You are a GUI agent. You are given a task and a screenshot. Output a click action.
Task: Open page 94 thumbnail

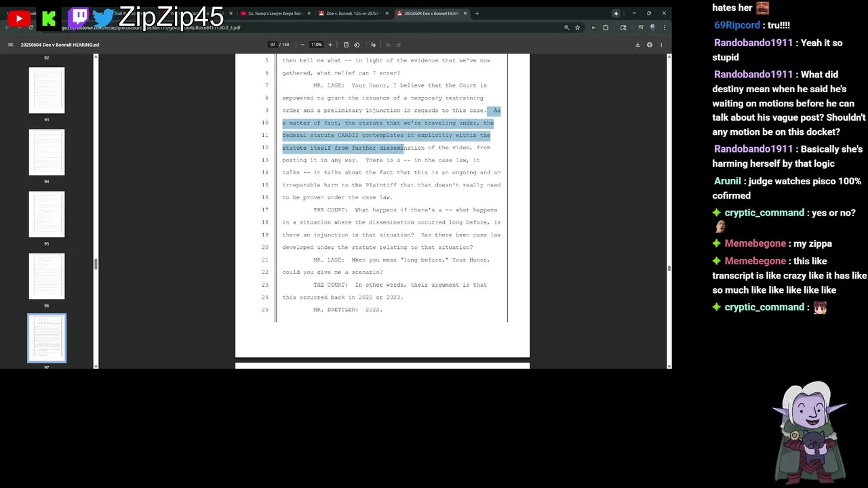pos(47,152)
